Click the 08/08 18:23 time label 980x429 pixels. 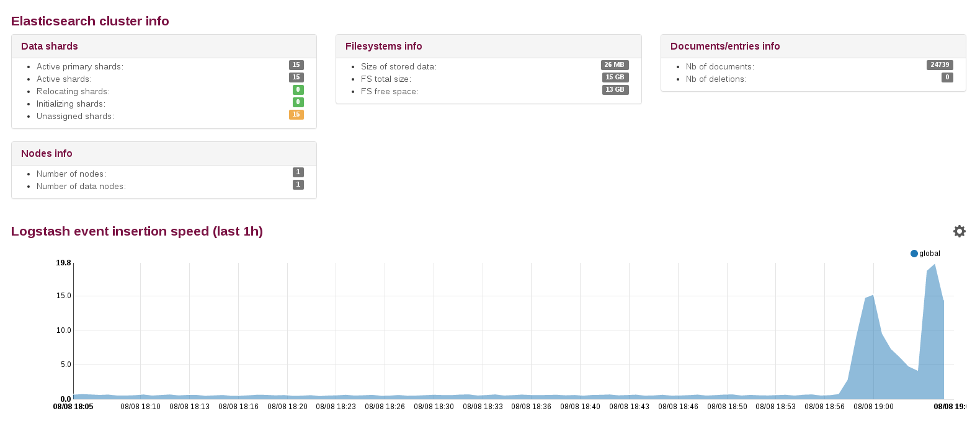(336, 407)
